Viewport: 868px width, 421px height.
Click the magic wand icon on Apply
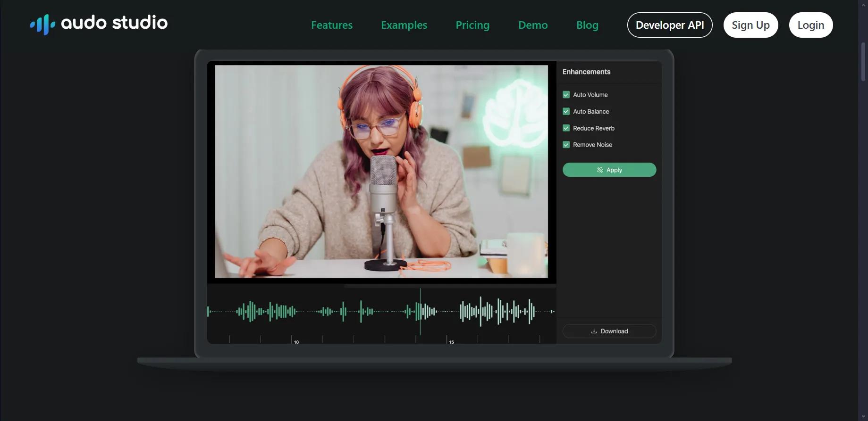click(x=600, y=170)
